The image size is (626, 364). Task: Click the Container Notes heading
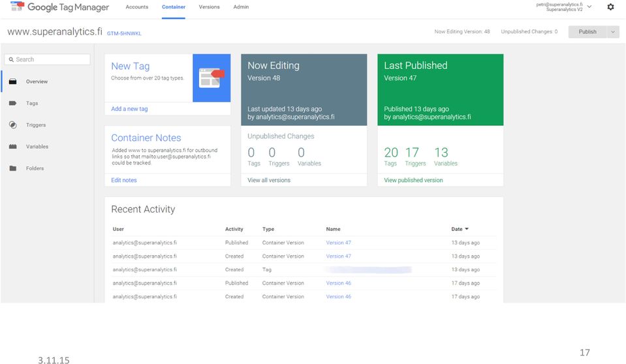(x=146, y=138)
